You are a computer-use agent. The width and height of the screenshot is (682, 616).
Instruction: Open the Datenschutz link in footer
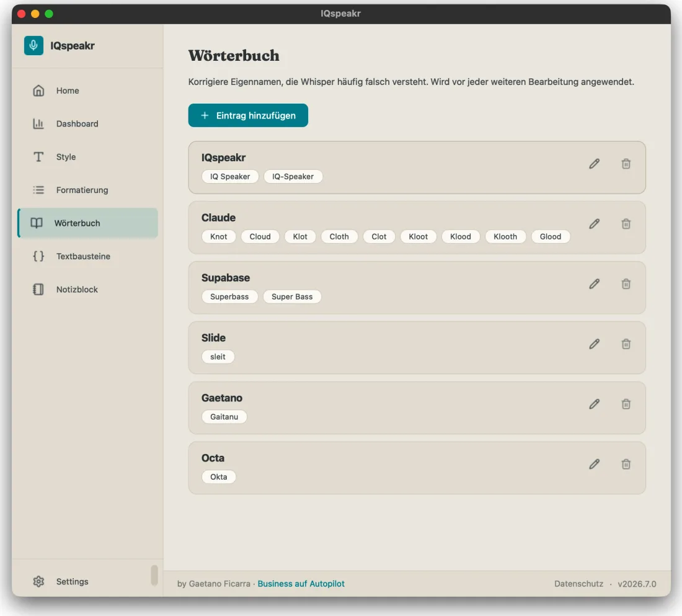[x=578, y=584]
